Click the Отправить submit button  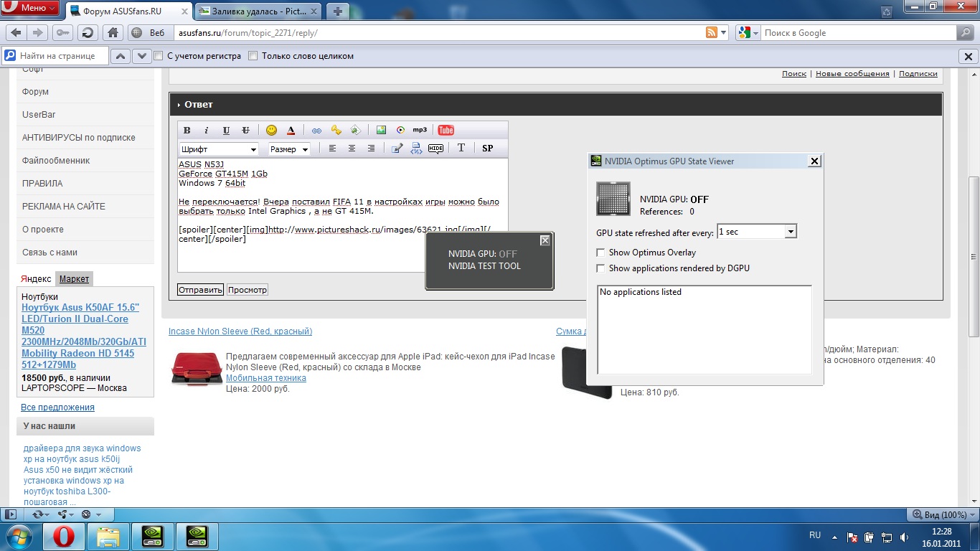click(x=201, y=290)
